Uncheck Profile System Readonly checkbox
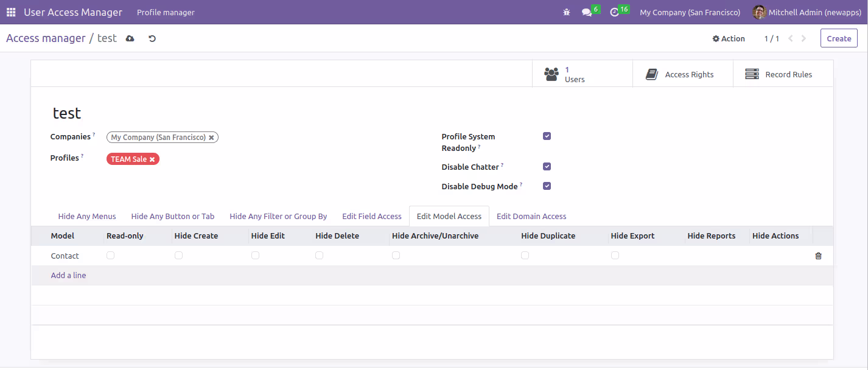Screen dimensions: 868x370 547,136
